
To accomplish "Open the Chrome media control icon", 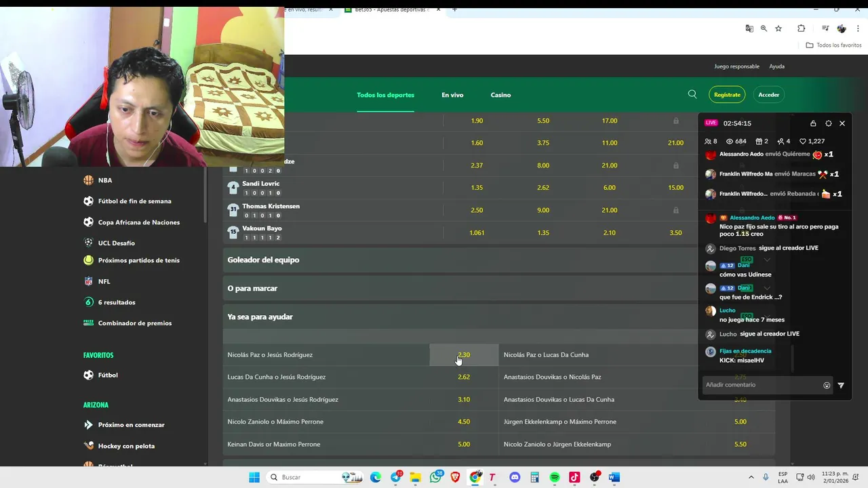I will pyautogui.click(x=825, y=28).
